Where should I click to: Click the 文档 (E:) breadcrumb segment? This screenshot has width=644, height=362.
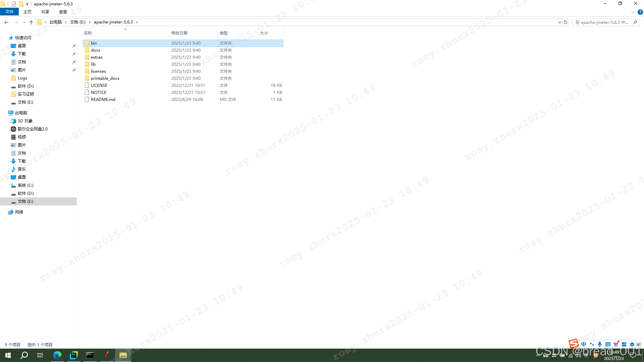[x=77, y=22]
